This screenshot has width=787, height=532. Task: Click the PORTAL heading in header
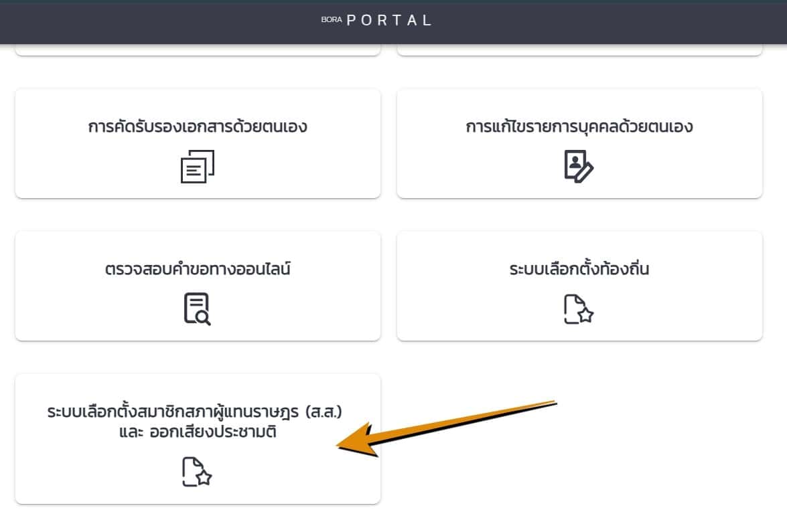(x=389, y=20)
